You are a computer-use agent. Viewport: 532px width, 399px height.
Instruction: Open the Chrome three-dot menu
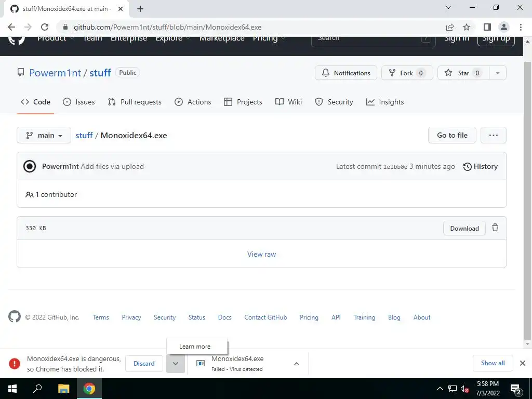[521, 27]
